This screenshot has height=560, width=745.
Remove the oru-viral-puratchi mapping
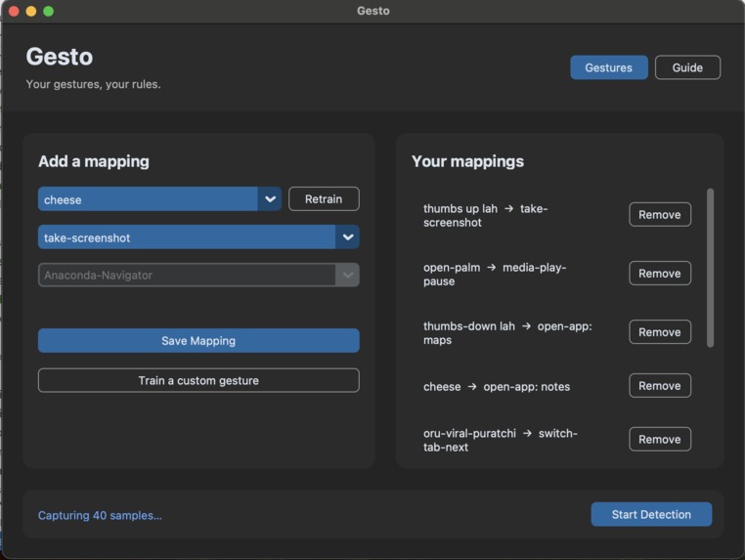(660, 440)
